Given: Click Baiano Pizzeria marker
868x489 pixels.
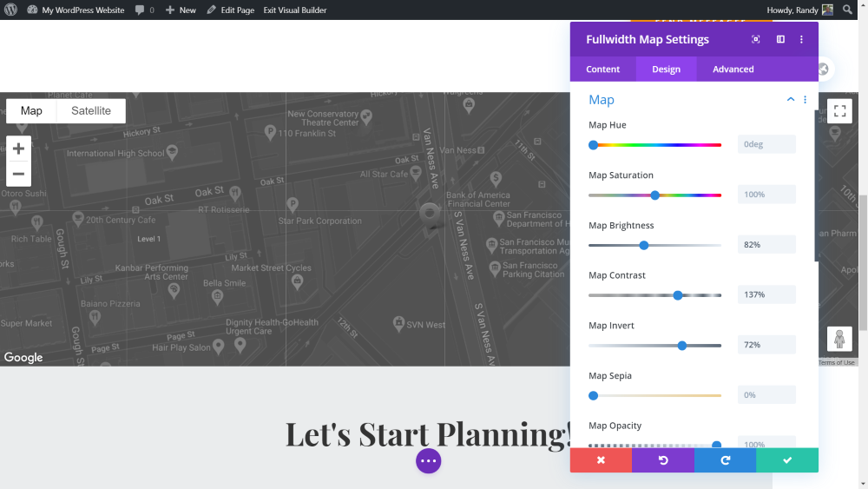Looking at the screenshot, I should point(95,317).
